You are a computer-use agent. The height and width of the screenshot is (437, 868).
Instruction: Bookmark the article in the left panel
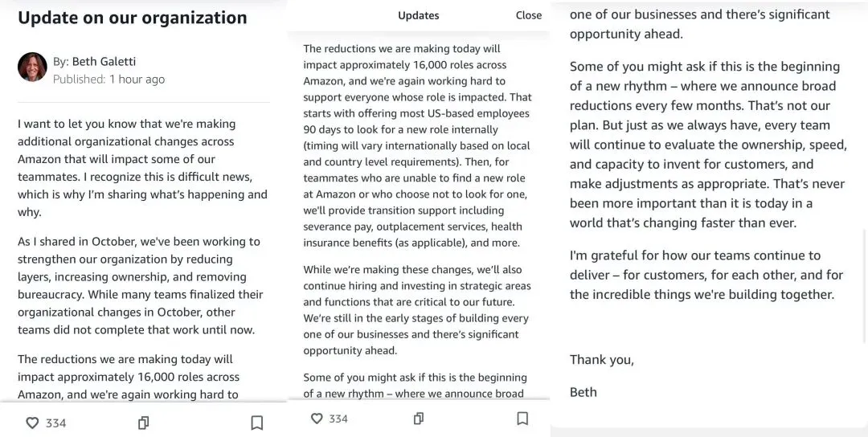[256, 423]
